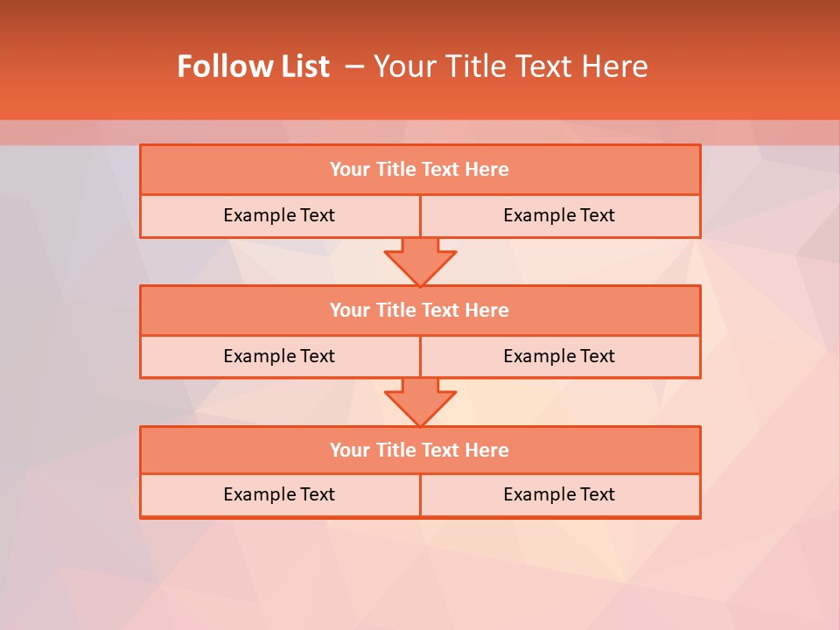Click the divider between the middle Example Text cells
840x630 pixels.
[421, 357]
